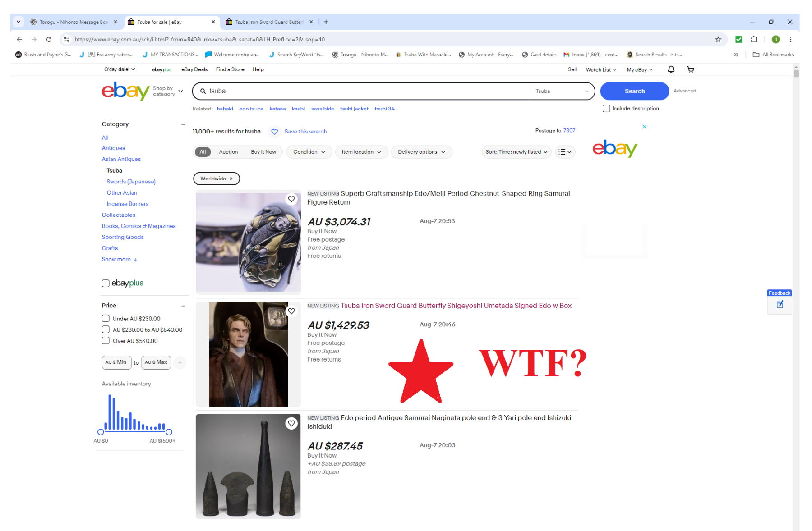Open the shopping cart icon

click(690, 69)
